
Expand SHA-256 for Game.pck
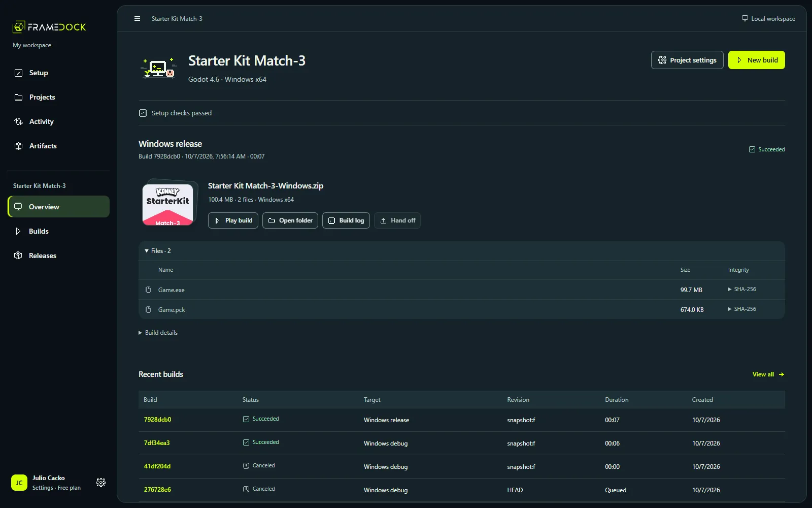[x=742, y=309]
